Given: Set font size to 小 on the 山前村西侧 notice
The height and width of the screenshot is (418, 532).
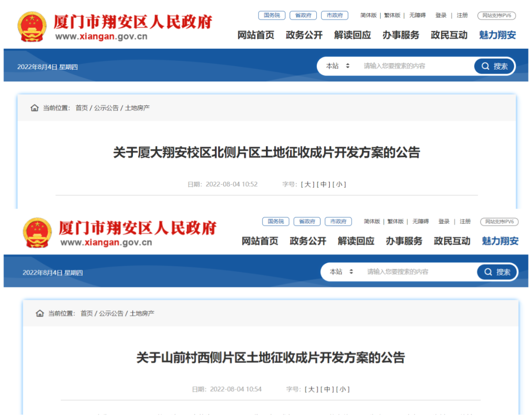Looking at the screenshot, I should pyautogui.click(x=342, y=389).
